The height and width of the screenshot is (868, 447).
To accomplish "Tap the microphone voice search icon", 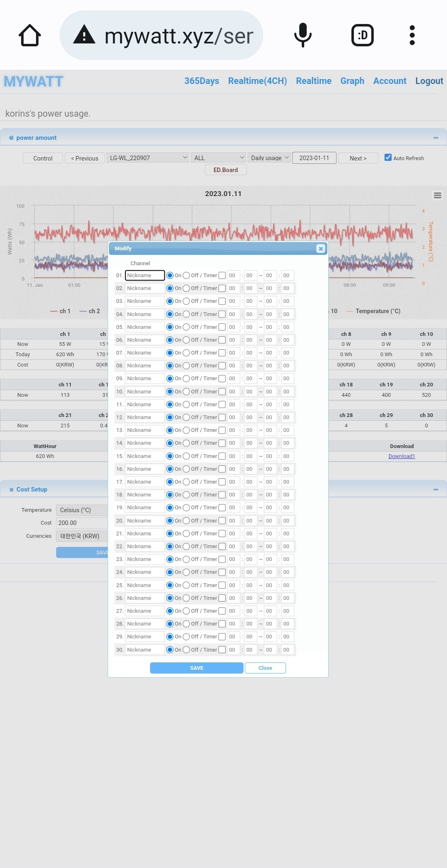I will coord(303,35).
